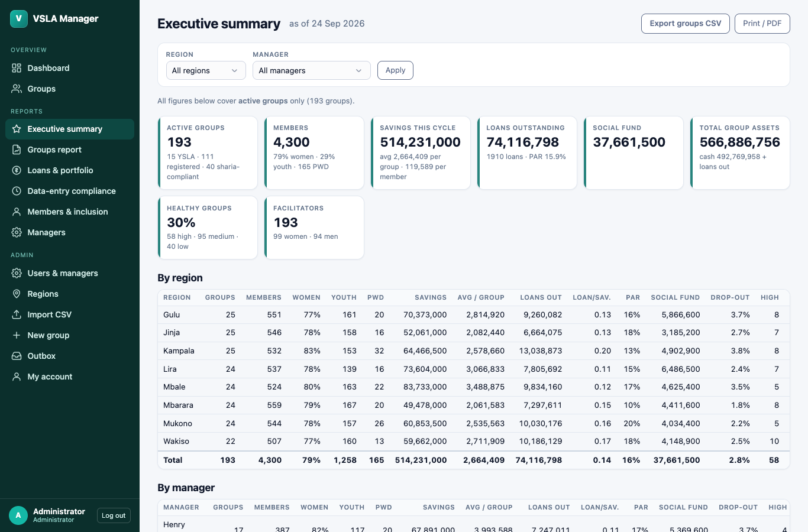
Task: Open Data-entry compliance report
Action: 70,191
